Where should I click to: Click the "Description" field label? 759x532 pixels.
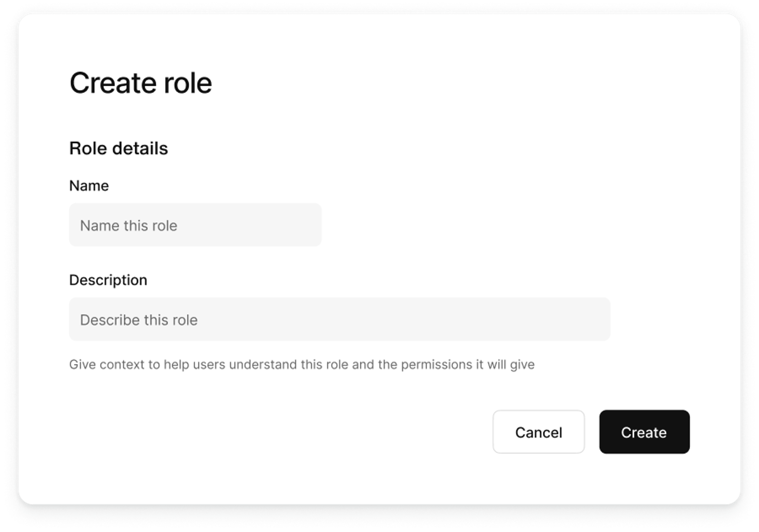click(x=108, y=279)
